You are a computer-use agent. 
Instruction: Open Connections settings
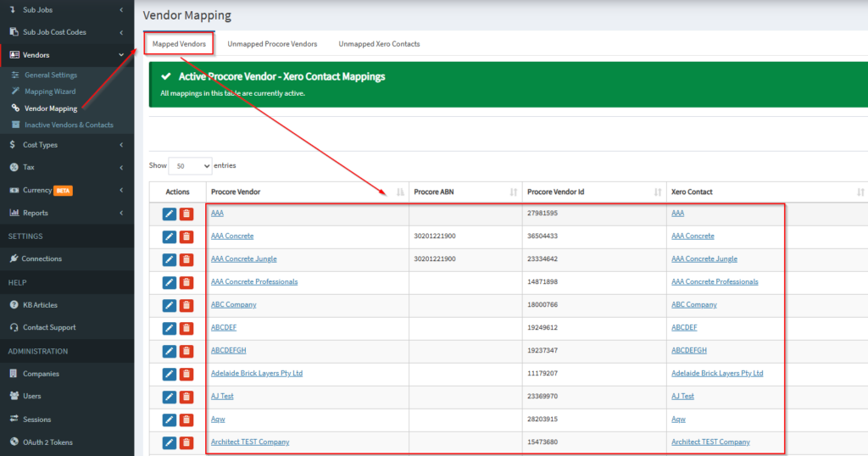(42, 259)
